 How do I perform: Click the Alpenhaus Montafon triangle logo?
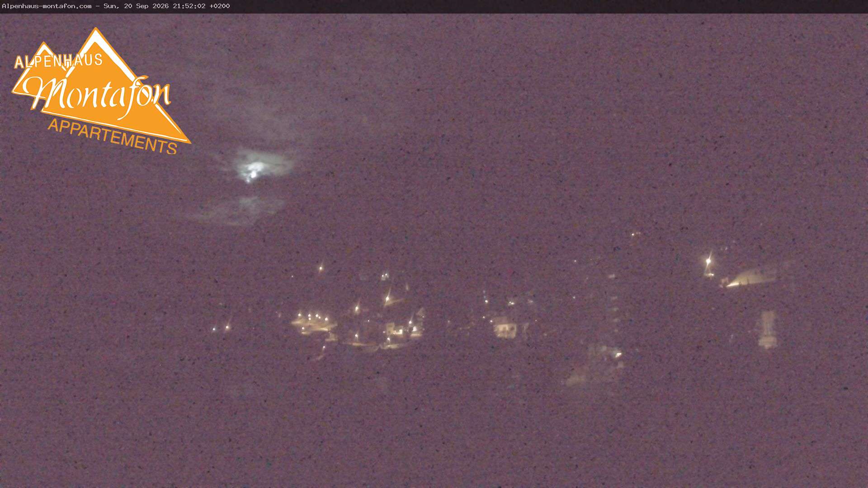click(100, 90)
